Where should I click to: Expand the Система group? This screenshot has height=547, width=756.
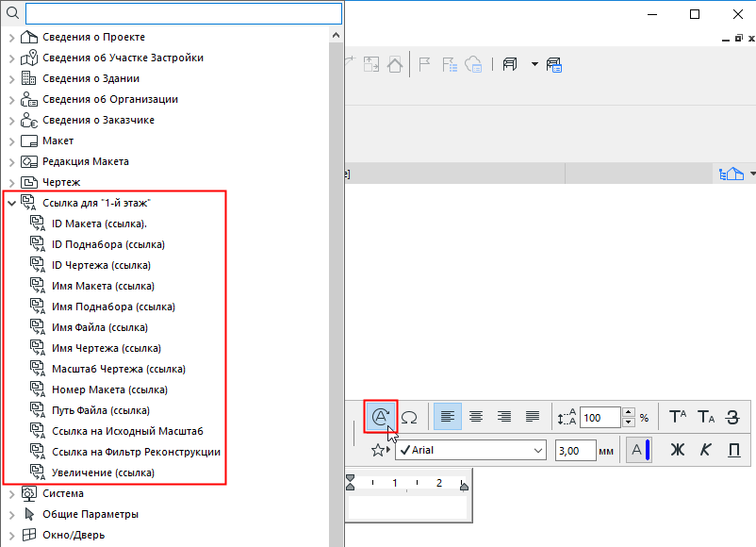(x=12, y=493)
